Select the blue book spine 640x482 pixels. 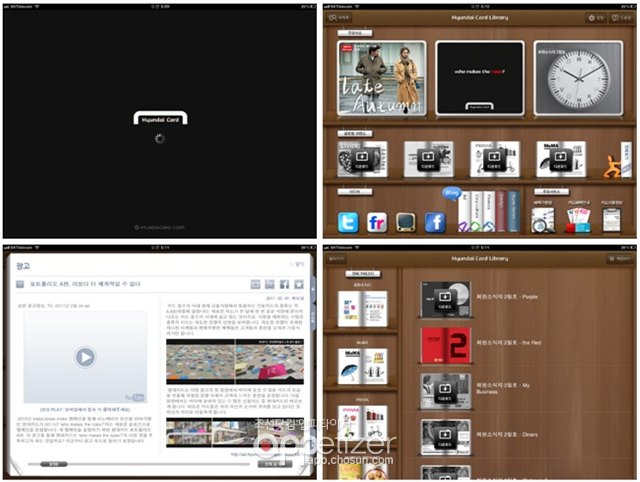pyautogui.click(x=513, y=211)
